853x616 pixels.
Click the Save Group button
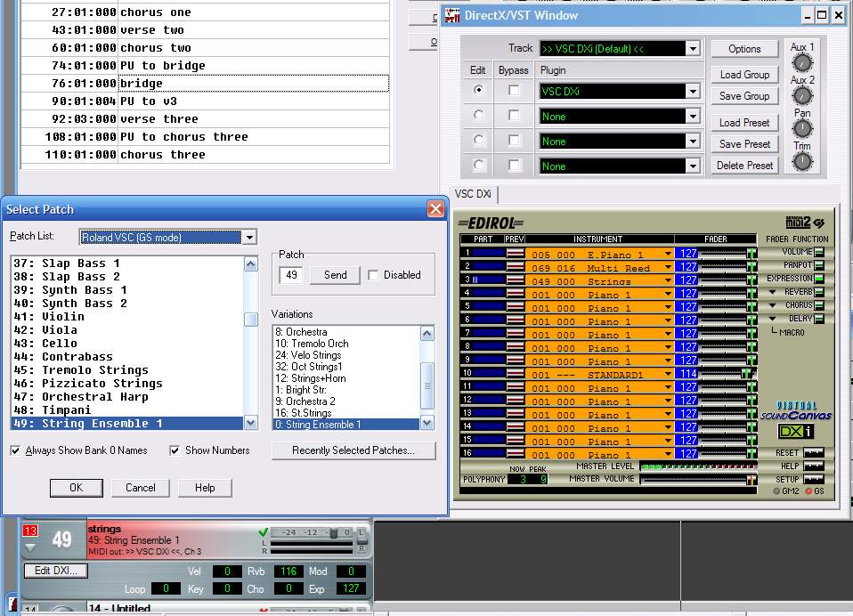point(744,96)
